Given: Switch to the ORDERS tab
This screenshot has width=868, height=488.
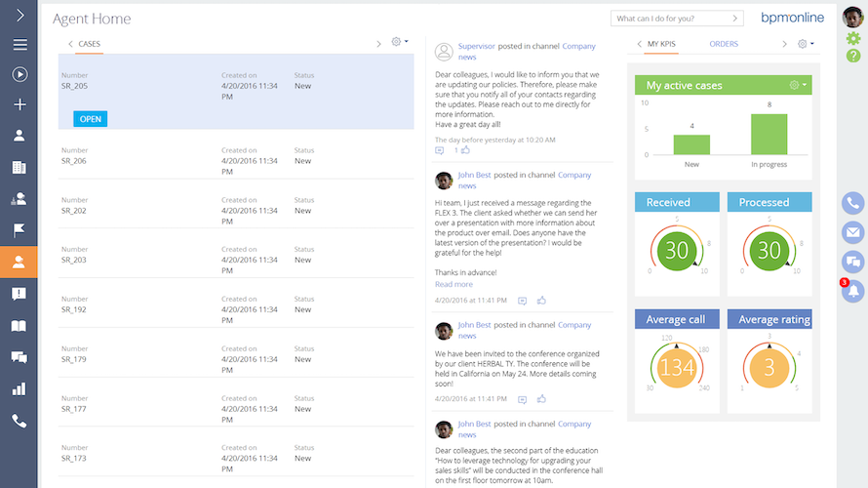Looking at the screenshot, I should (x=724, y=44).
